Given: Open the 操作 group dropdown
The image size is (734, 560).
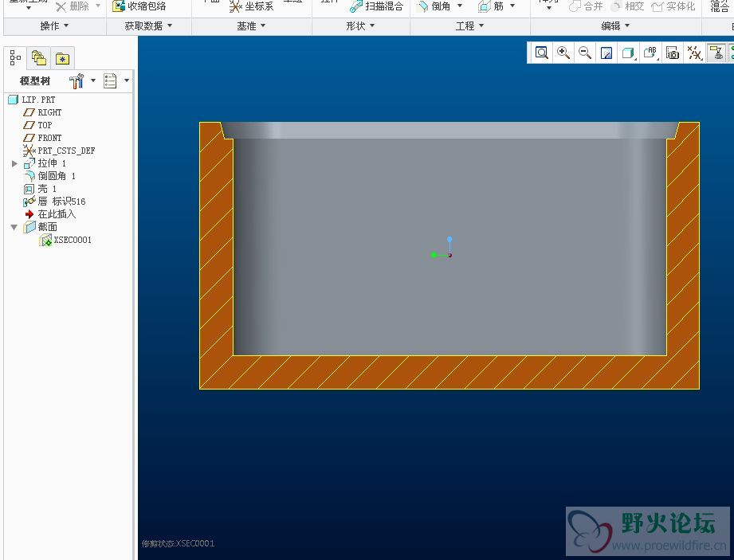Looking at the screenshot, I should tap(54, 26).
